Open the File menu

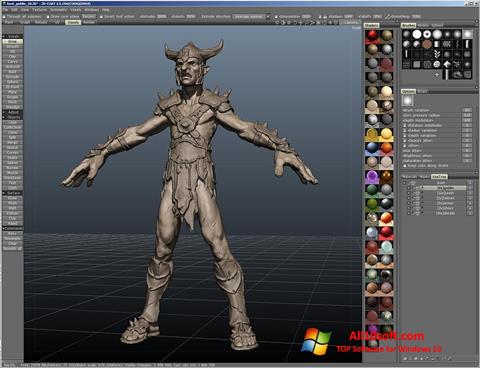[5, 10]
